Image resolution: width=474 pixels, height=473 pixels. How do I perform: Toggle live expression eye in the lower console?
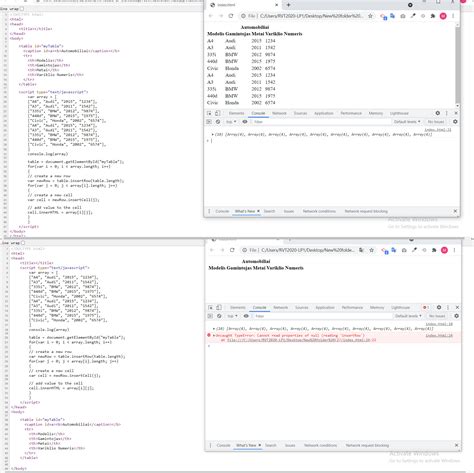(x=246, y=316)
